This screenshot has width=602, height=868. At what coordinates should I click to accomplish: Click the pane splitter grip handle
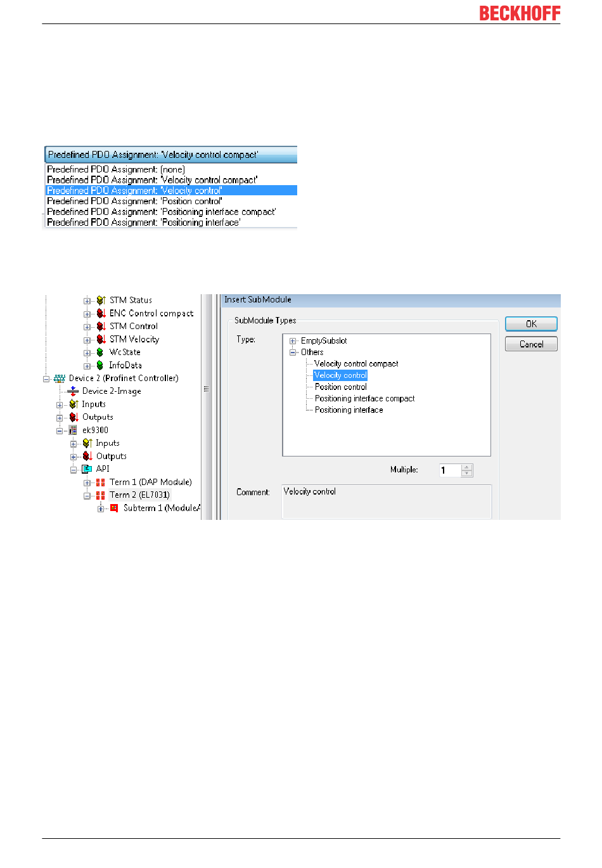pos(206,389)
